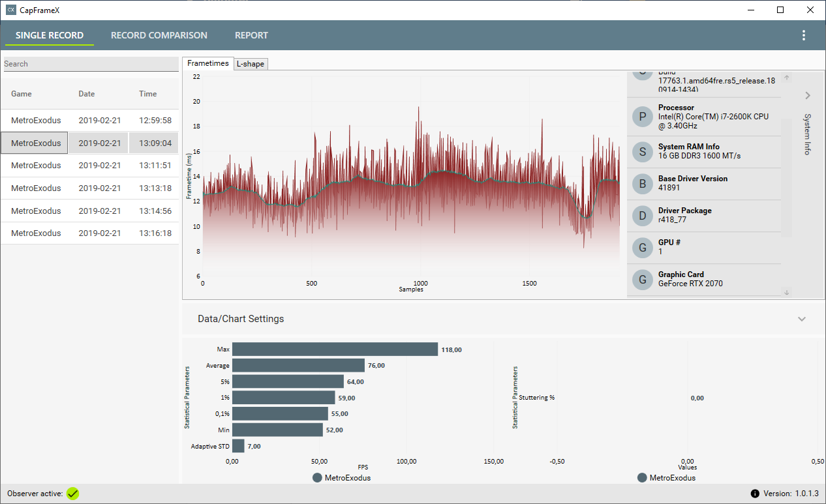Screen dimensions: 826x504
Task: Click the Stuttering chart MetroExodus legend dot
Action: click(x=642, y=478)
